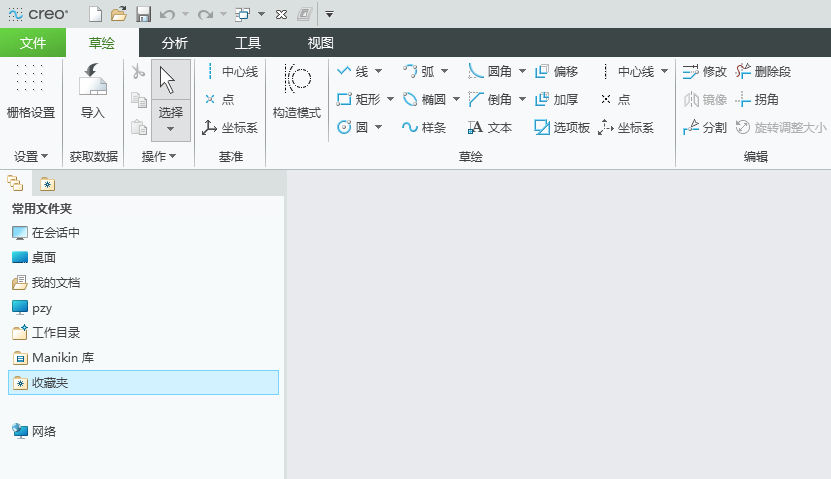Viewport: 831px width, 479px height.
Task: Create a new file from quick access toolbar
Action: click(95, 14)
